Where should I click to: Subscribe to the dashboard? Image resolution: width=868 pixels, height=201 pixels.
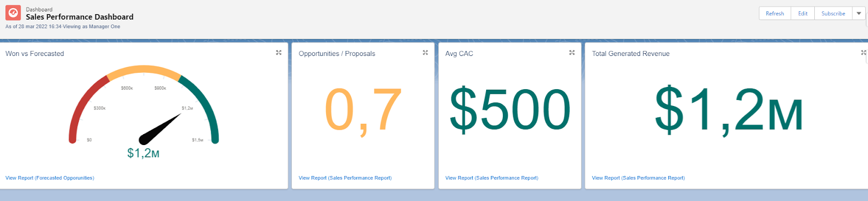point(833,14)
